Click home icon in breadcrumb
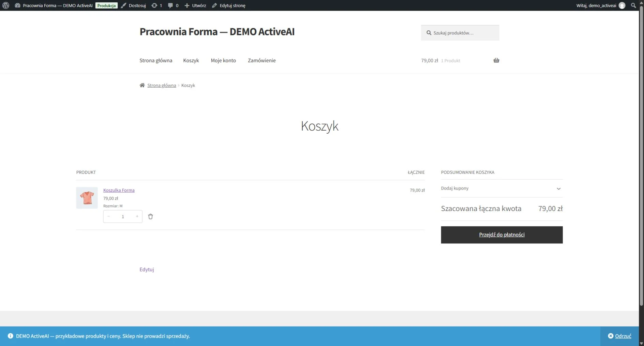 pos(142,85)
